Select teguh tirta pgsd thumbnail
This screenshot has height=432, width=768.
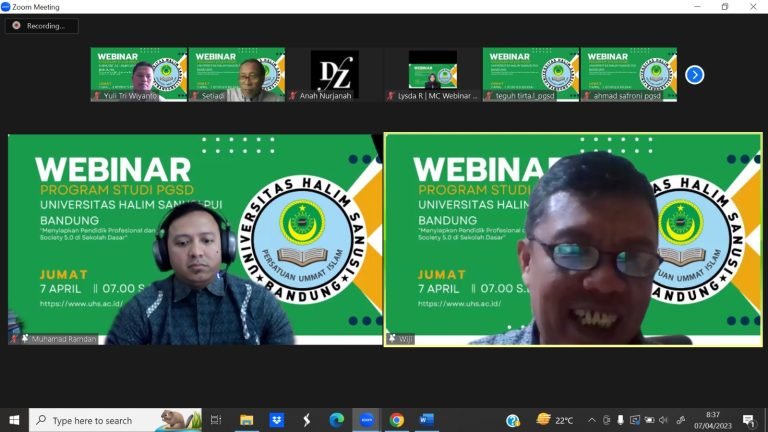coord(530,74)
